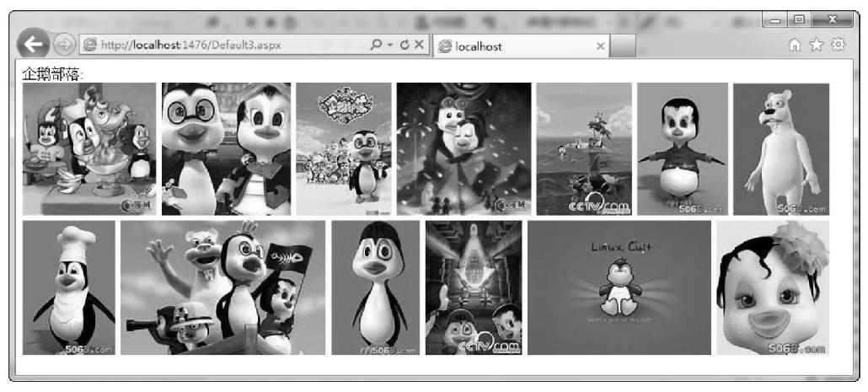Image resolution: width=868 pixels, height=392 pixels.
Task: Open the island sea scene CCTV thumbnail
Action: tap(584, 149)
